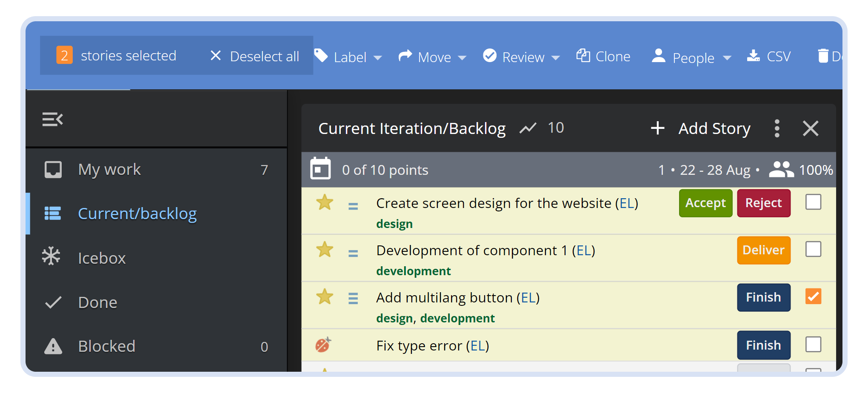Click the Done checkmark icon

tap(53, 302)
